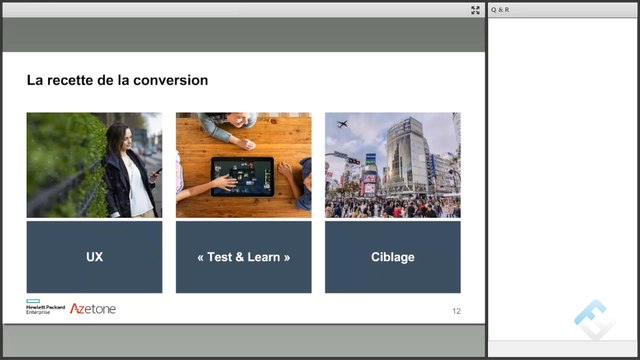Click the tablet on table photo
The width and height of the screenshot is (640, 360).
click(x=244, y=165)
